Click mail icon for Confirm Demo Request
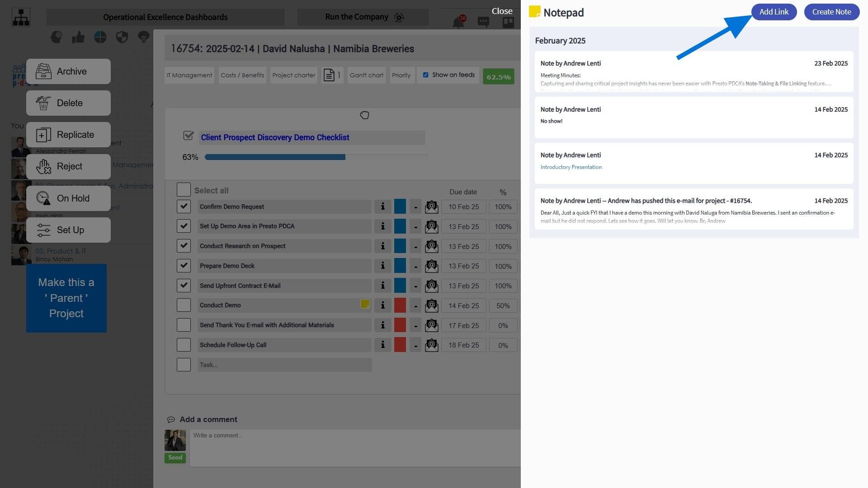 pyautogui.click(x=432, y=207)
